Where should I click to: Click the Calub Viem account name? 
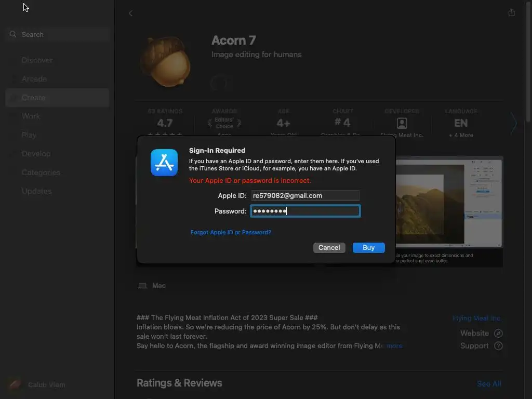(46, 385)
